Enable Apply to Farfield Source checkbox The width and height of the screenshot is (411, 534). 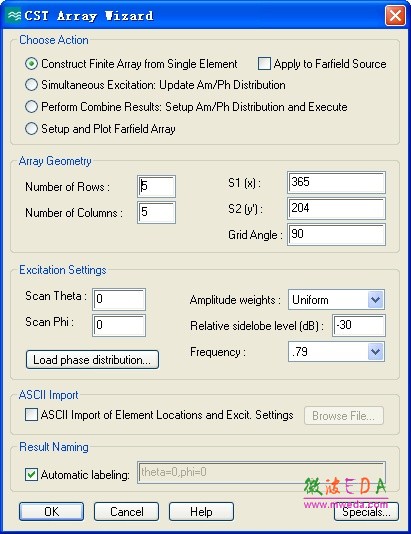(x=264, y=64)
